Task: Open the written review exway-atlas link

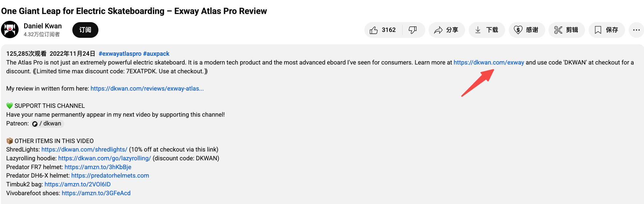Action: pyautogui.click(x=147, y=89)
